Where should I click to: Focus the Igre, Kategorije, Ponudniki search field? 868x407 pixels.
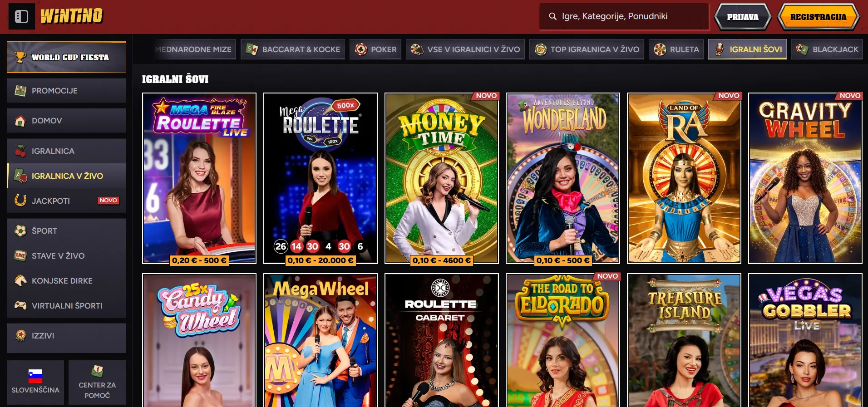coord(624,16)
